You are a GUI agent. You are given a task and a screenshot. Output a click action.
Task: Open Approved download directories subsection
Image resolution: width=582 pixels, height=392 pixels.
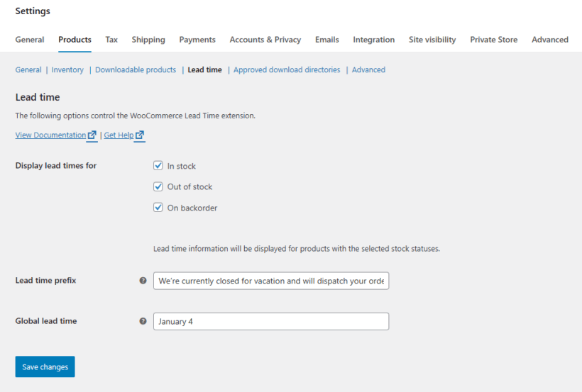click(x=287, y=69)
